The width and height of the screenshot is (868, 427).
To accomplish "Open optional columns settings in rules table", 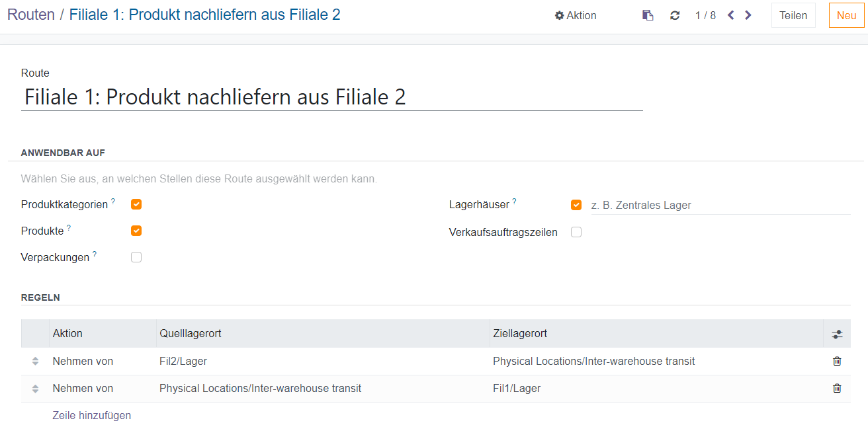I will tap(837, 334).
